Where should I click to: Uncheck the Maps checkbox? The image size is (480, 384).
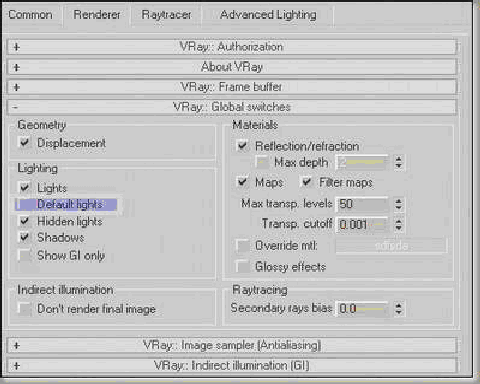pyautogui.click(x=242, y=182)
